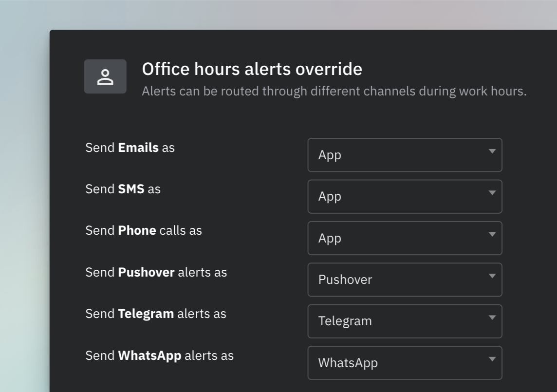Click the caret icon in the Telegram dropdown

(492, 317)
